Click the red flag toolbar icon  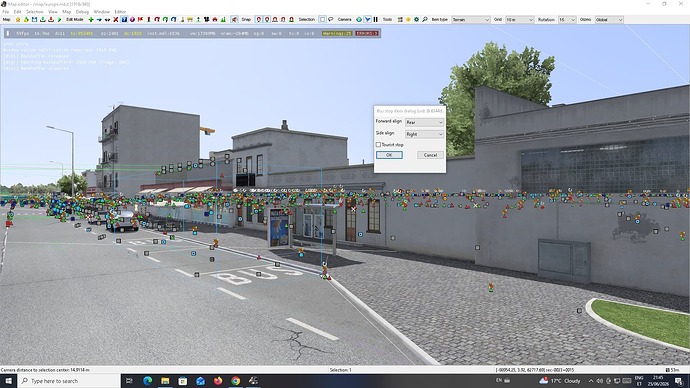coord(140,19)
